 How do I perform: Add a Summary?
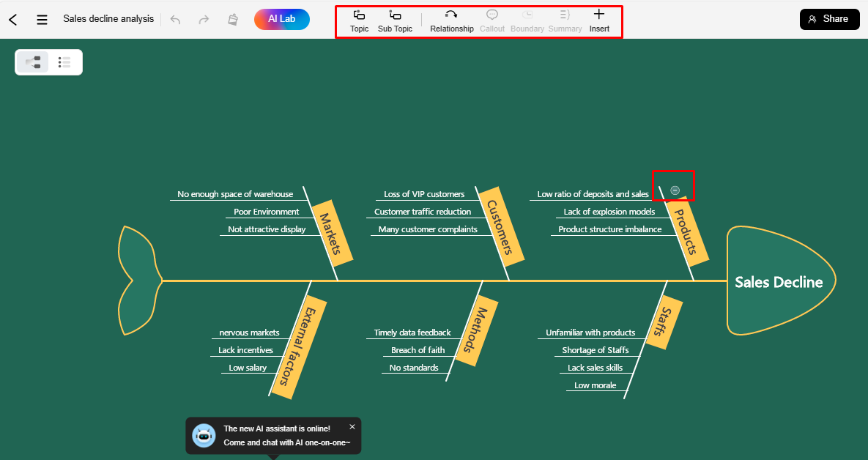(x=565, y=21)
